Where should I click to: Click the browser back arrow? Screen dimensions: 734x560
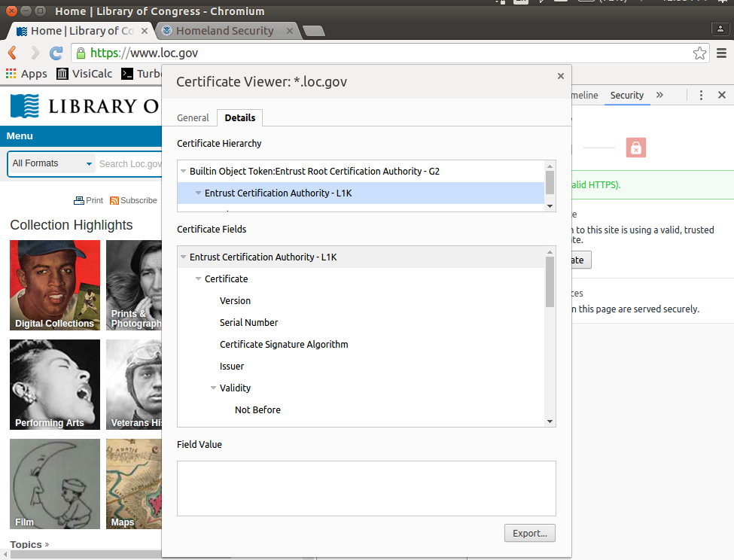pos(13,53)
